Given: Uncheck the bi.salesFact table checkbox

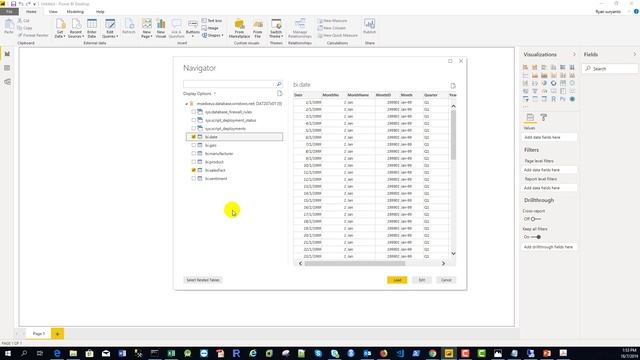Looking at the screenshot, I should pyautogui.click(x=193, y=170).
